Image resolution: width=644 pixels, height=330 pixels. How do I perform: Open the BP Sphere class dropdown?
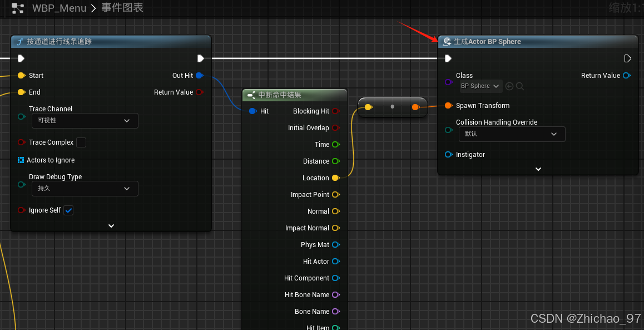click(x=480, y=86)
